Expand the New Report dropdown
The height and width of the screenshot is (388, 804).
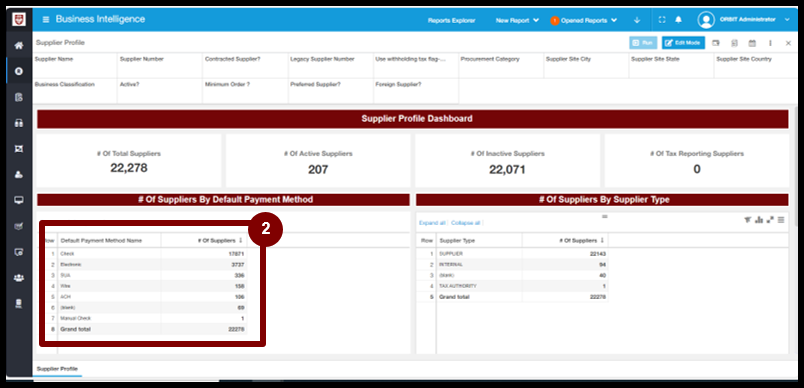517,21
